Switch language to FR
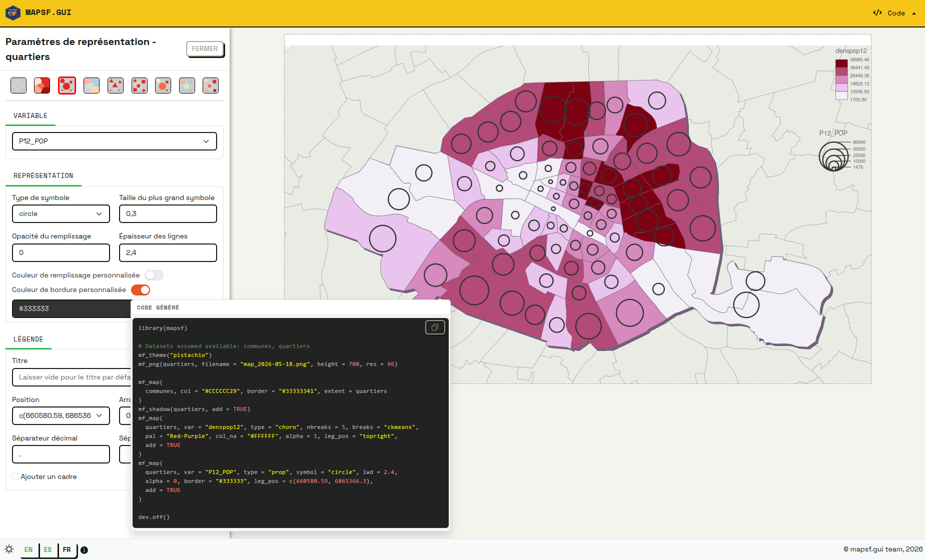This screenshot has height=560, width=925. click(67, 549)
